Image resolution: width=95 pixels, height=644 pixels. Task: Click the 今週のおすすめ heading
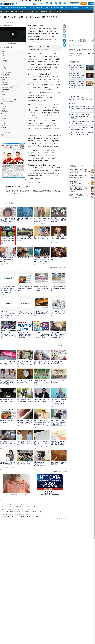(76, 166)
